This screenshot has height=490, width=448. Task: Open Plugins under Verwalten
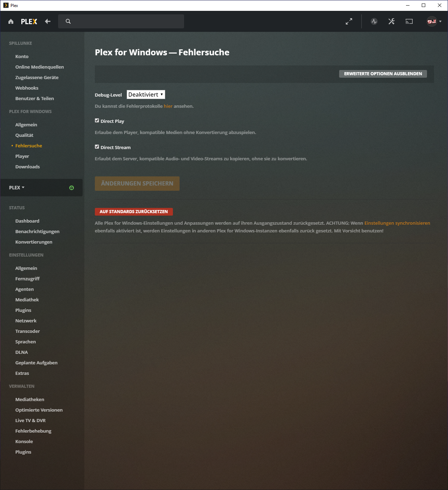[23, 452]
